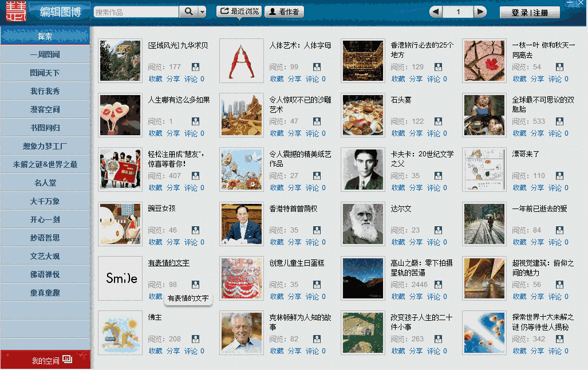Select the 探索 sidebar tab
The image size is (588, 370).
click(x=45, y=36)
